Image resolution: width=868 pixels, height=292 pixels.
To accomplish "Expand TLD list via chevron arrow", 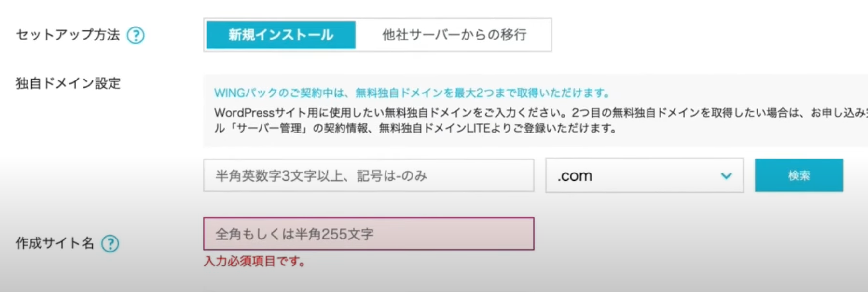I will [726, 176].
